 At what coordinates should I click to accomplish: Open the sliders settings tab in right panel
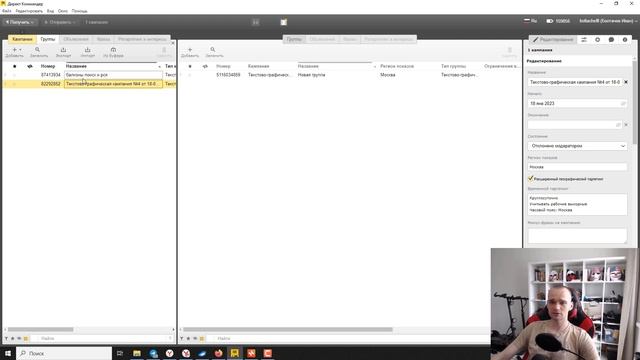[x=584, y=40]
